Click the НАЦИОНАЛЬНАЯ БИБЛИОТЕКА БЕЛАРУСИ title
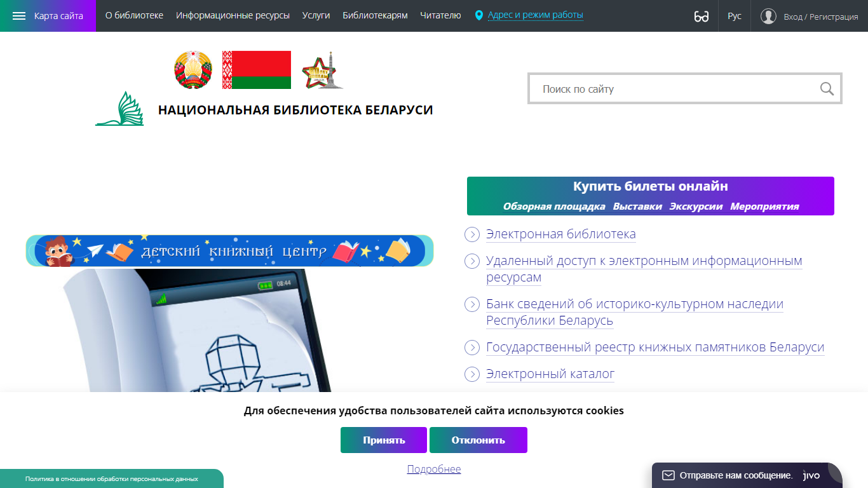Viewport: 868px width, 488px height. [295, 110]
